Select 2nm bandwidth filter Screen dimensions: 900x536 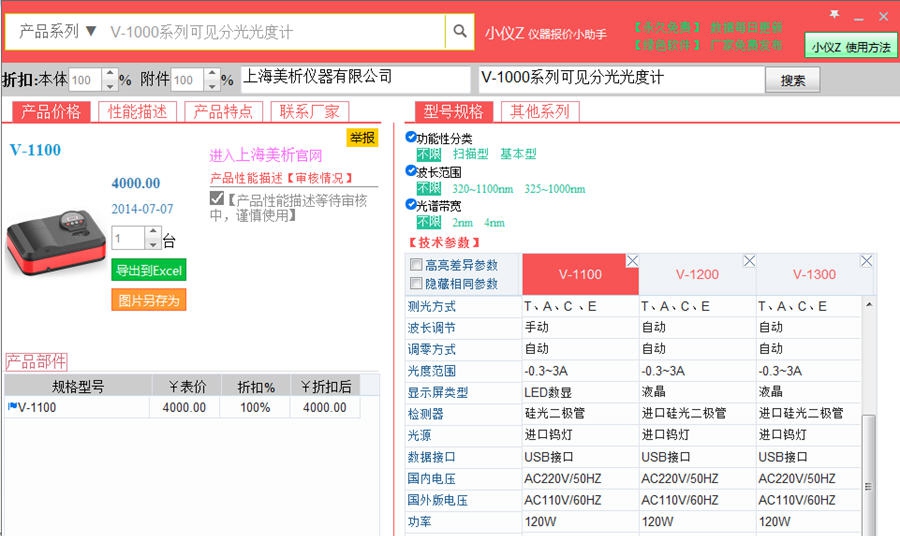click(462, 222)
